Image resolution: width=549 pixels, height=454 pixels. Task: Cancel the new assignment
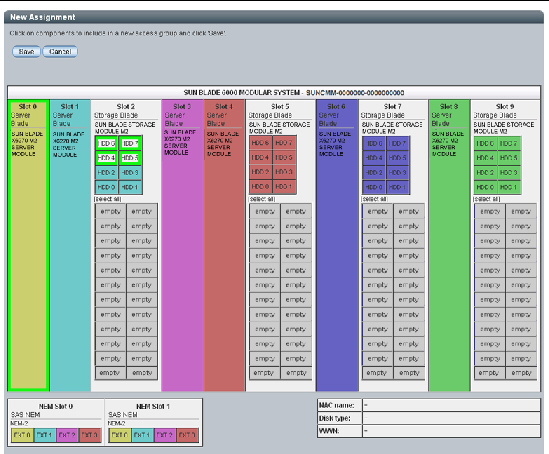[x=60, y=52]
